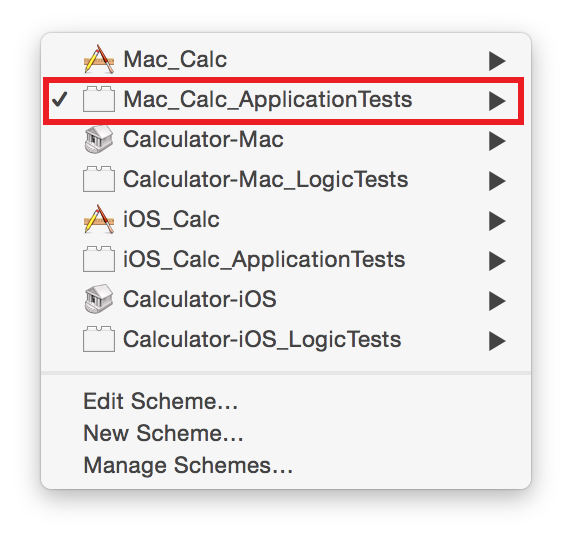The image size is (572, 538).
Task: Click the Mac_Calc app scheme icon
Action: coord(99,59)
